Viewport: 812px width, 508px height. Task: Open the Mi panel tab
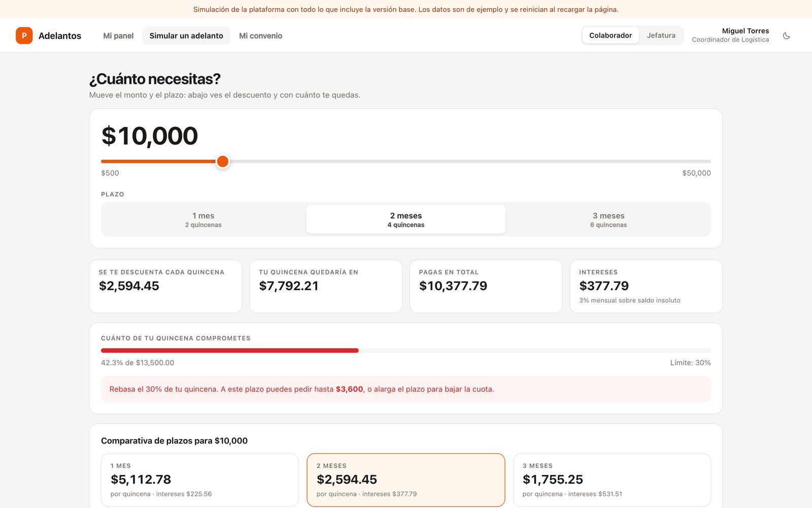pos(118,36)
